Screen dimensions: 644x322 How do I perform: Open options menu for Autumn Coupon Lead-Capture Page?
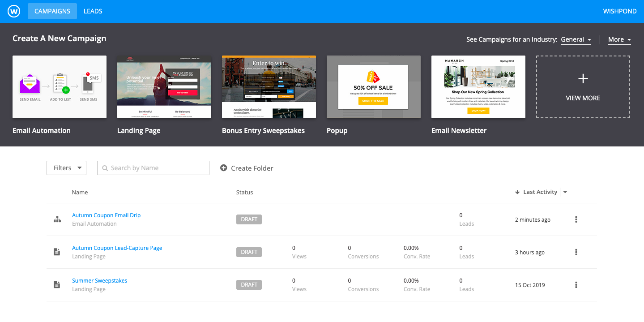pos(576,252)
